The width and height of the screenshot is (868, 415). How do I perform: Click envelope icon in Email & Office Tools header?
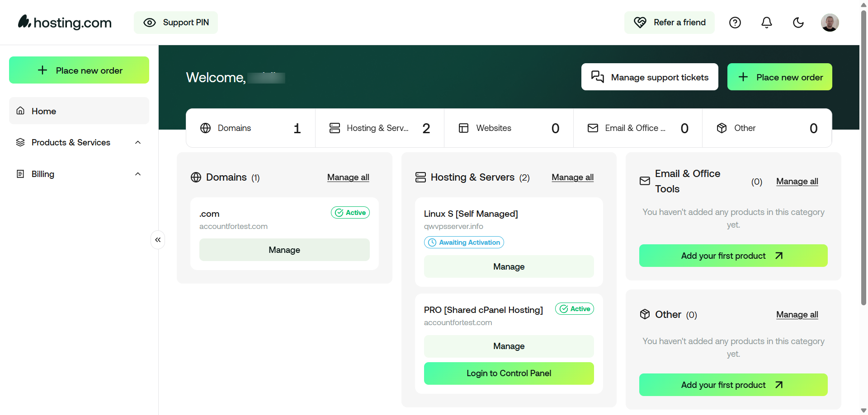[645, 181]
